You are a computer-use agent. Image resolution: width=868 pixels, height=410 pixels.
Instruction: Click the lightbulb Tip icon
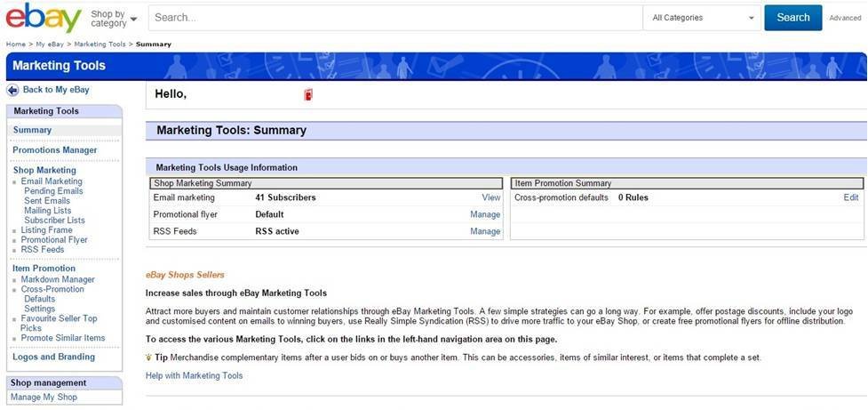149,358
